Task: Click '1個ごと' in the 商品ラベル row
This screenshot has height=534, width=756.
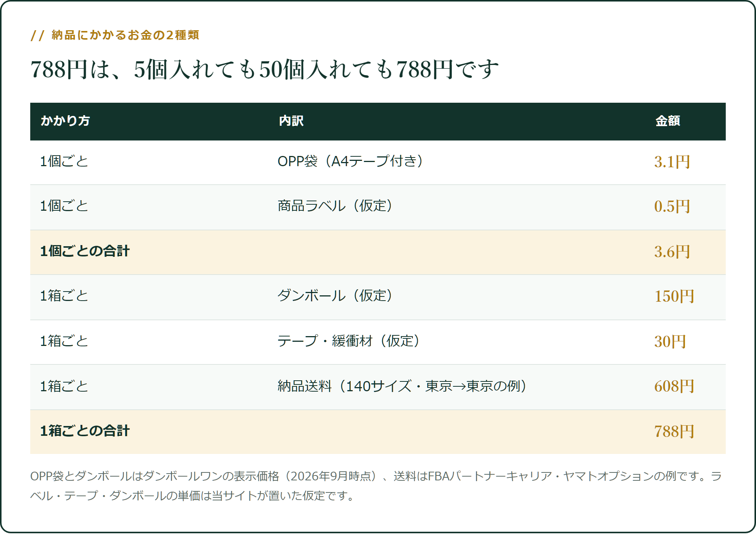Action: click(x=64, y=206)
